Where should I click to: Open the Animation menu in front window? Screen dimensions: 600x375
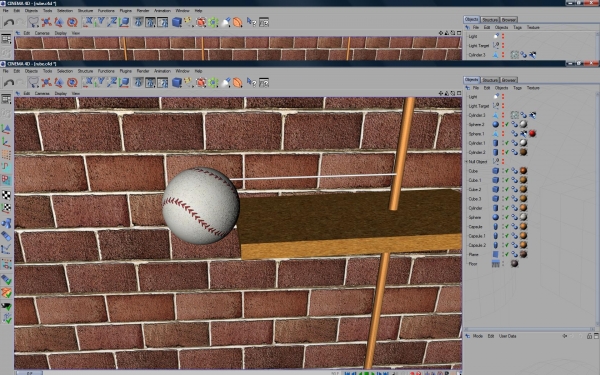[x=162, y=71]
